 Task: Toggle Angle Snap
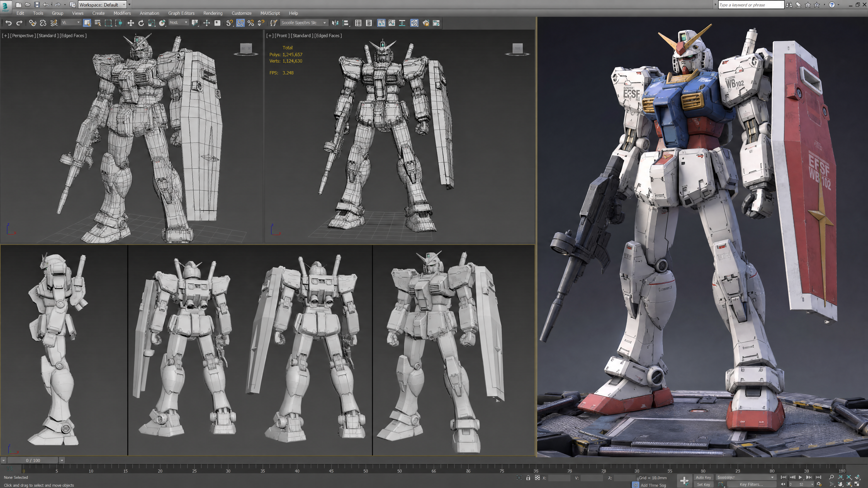click(x=240, y=23)
